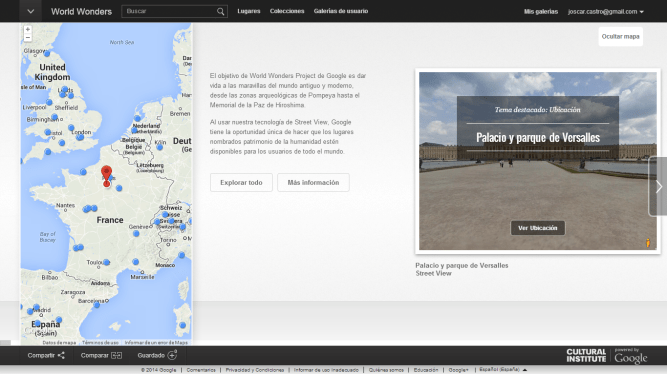Open the Versailles featured image
667x374 pixels.
click(538, 161)
